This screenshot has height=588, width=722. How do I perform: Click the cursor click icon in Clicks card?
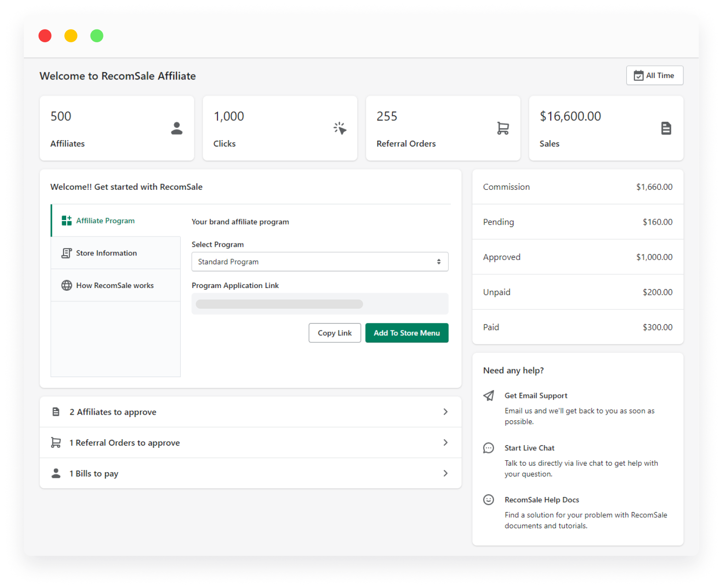pos(340,128)
